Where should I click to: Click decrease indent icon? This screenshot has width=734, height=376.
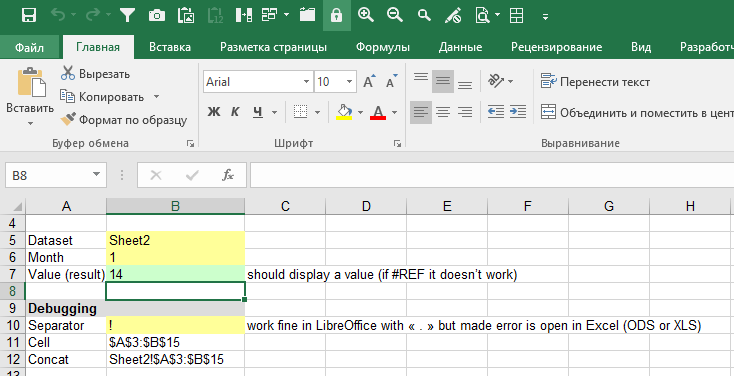[x=496, y=112]
